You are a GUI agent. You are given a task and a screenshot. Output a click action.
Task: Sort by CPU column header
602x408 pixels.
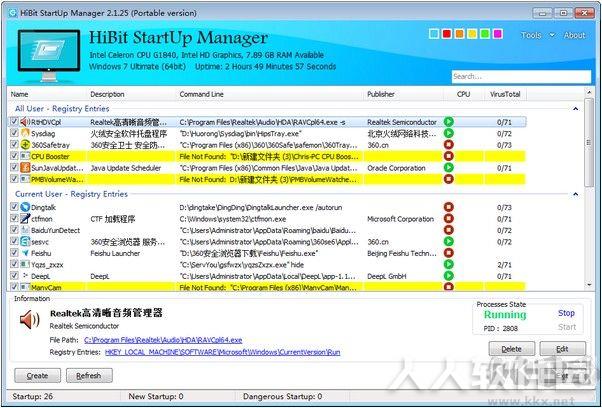tap(463, 94)
